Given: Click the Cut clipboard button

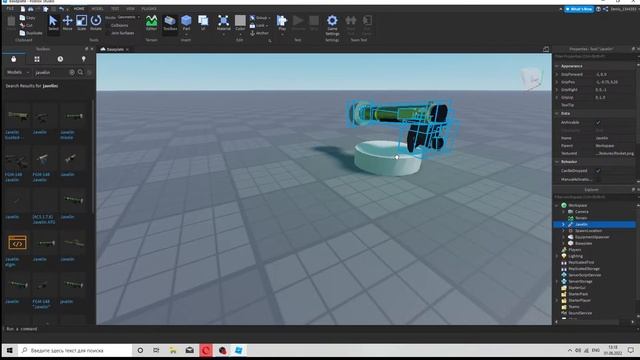Looking at the screenshot, I should tap(26, 25).
